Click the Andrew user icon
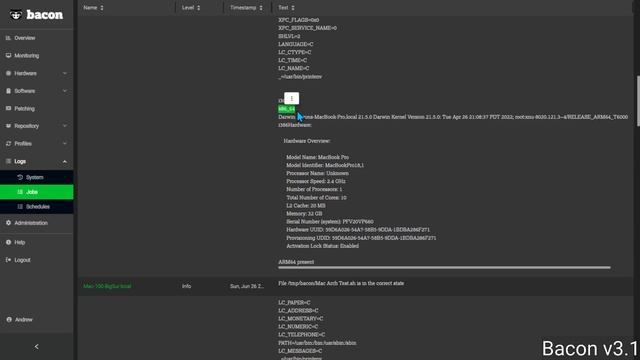This screenshot has height=360, width=640. tap(9, 320)
